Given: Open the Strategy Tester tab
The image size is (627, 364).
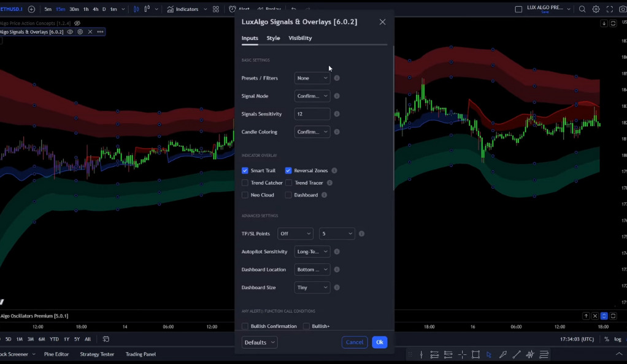Looking at the screenshot, I should [x=97, y=354].
